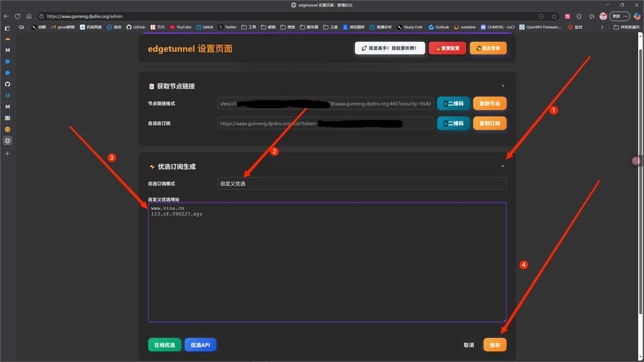Click the 复制订阅 button
The height and width of the screenshot is (362, 644).
490,123
